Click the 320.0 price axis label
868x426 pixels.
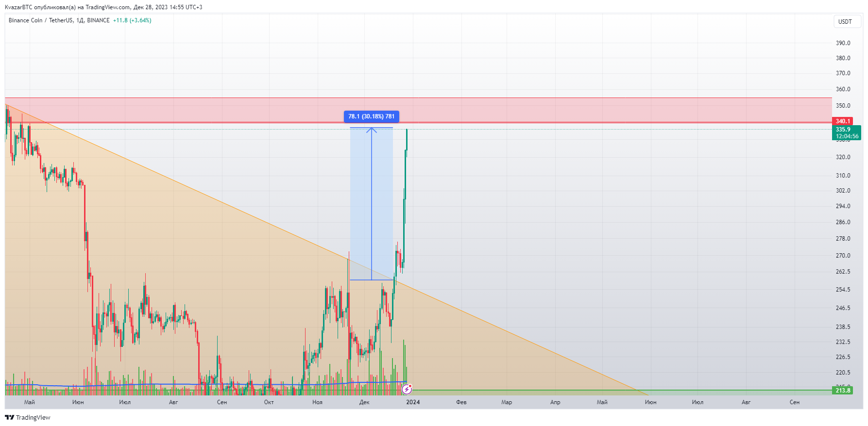click(x=843, y=157)
